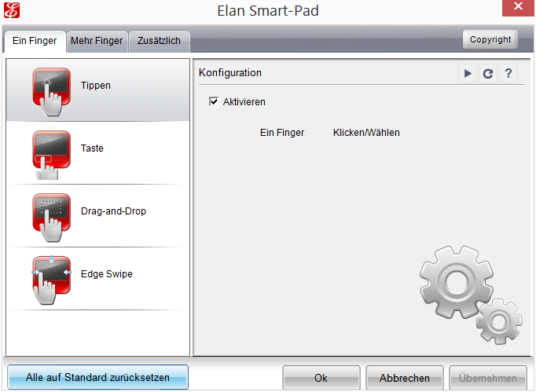Switch to the Mehr Finger tab

coord(97,41)
